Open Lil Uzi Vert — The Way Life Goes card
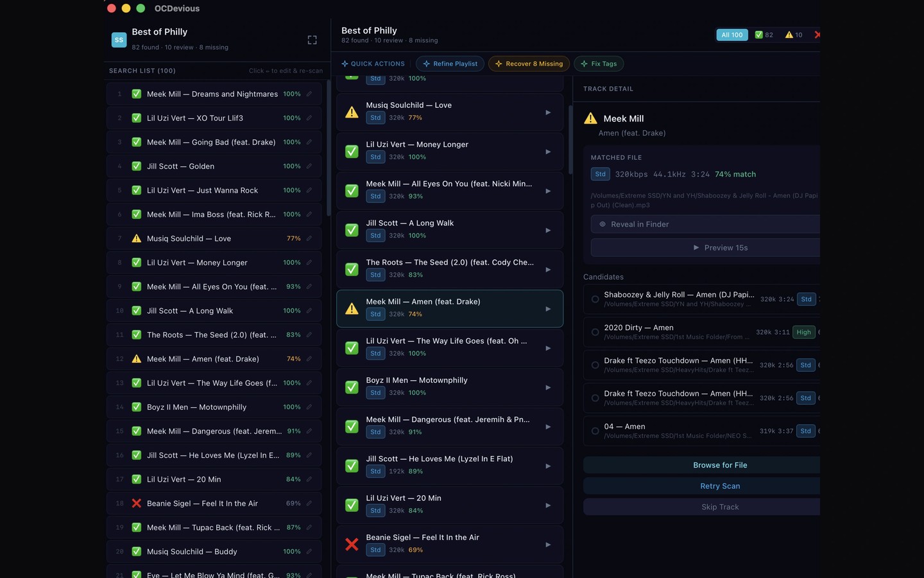Screen dimensions: 924x578 pos(450,348)
